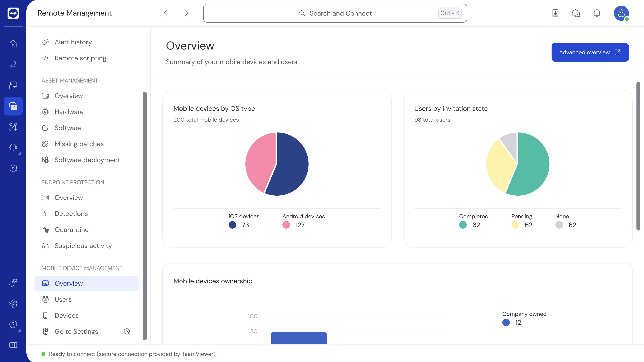Select the remote support headset icon
The image size is (644, 362).
(x=13, y=147)
